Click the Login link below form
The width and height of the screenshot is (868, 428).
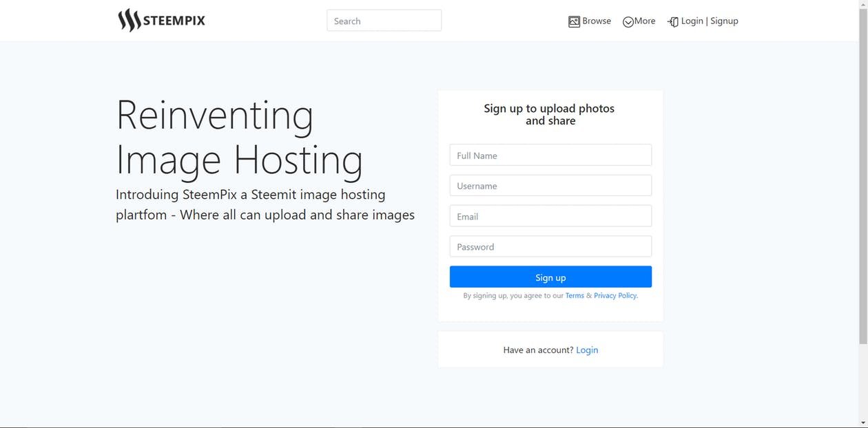587,350
